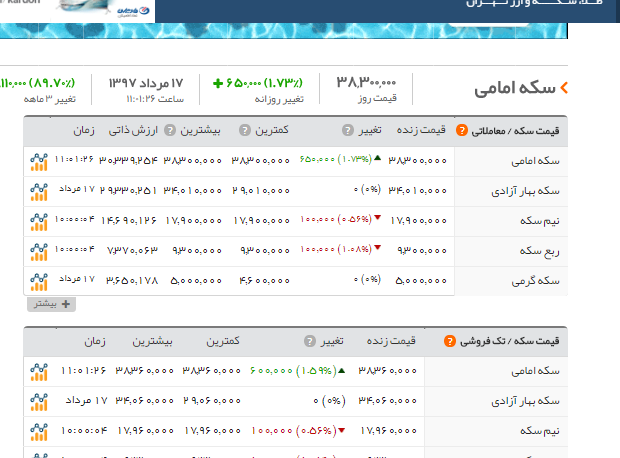620x458 pixels.
Task: Click live price ۳۴,۰۱۰,۰۰۰ of سکه بهار آزادی
Action: pyautogui.click(x=418, y=190)
